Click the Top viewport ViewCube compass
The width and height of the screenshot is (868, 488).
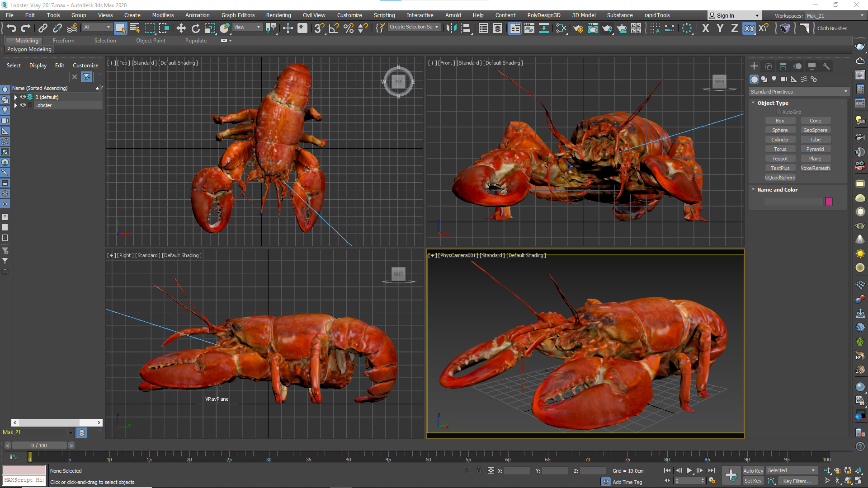tap(398, 82)
